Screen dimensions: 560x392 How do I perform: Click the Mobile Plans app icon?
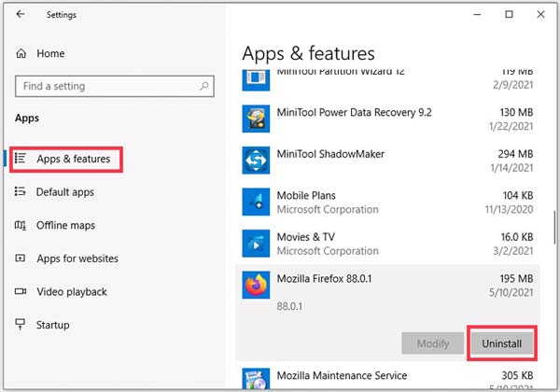[x=255, y=203]
